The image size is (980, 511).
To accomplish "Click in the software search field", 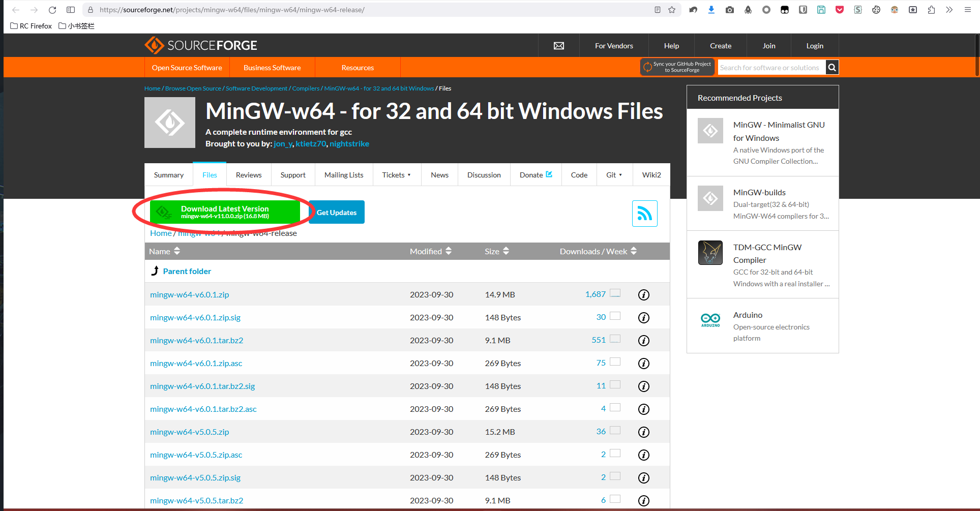I will [x=771, y=67].
